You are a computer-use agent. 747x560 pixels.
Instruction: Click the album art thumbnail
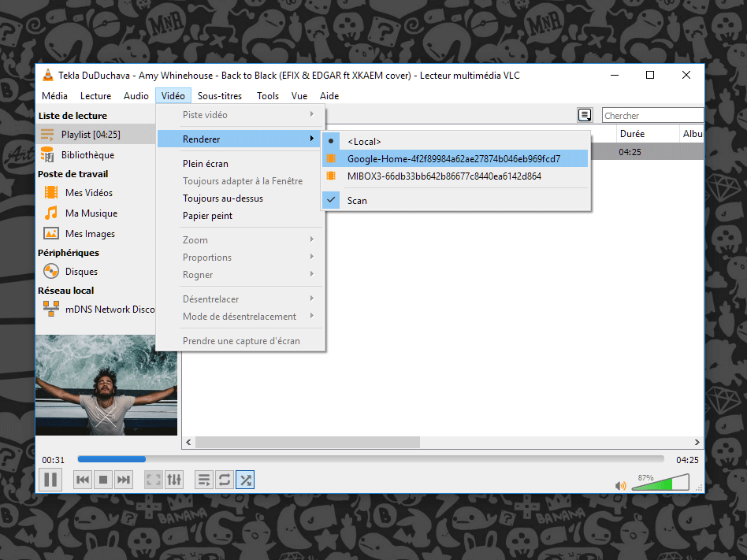pyautogui.click(x=106, y=385)
